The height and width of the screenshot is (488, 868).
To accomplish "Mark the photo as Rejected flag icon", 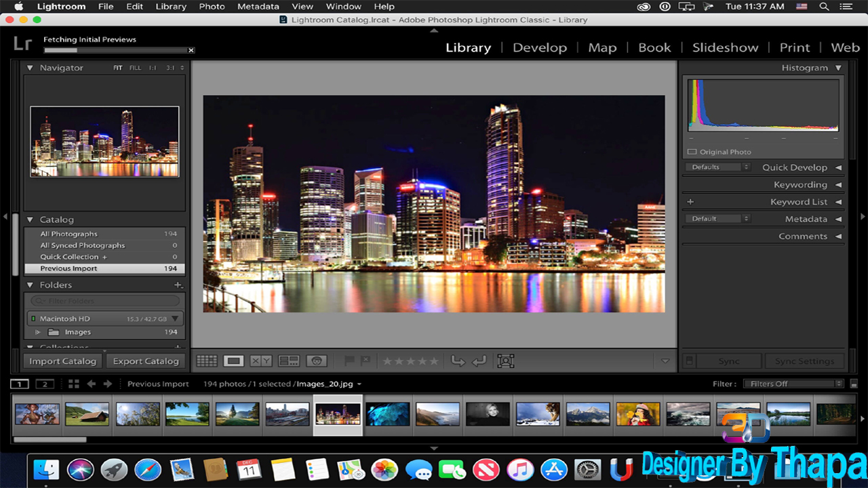I will click(366, 361).
